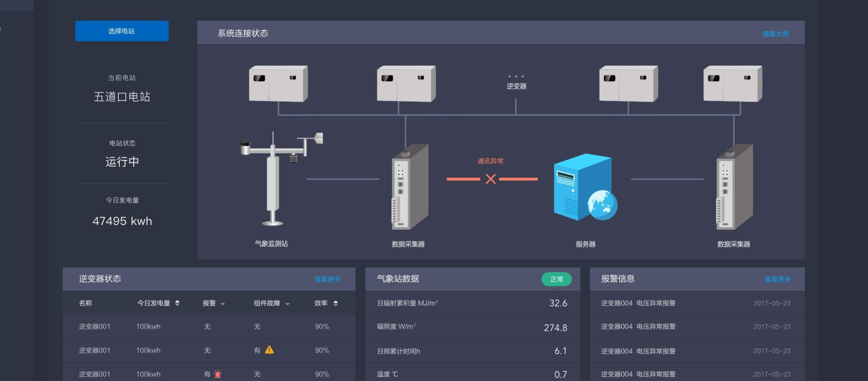Open the alarm column filter dropdown
Viewport: 868px width, 381px height.
point(222,304)
